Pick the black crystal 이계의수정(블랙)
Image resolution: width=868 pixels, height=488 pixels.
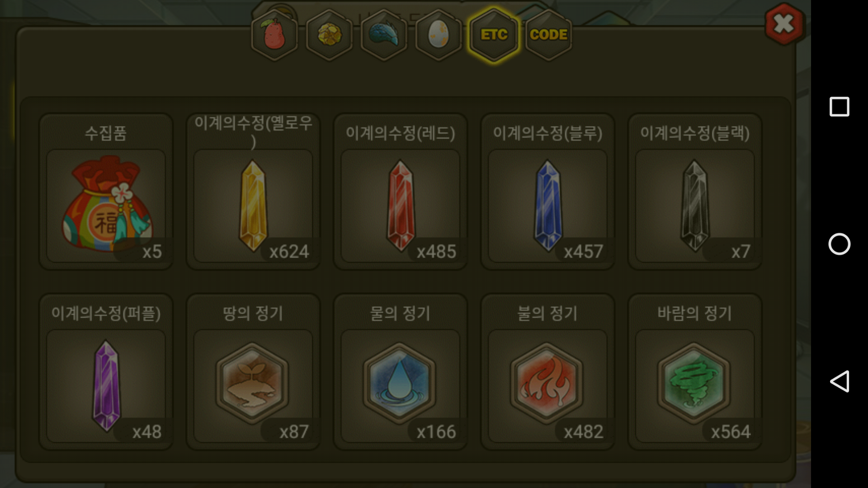pyautogui.click(x=695, y=192)
